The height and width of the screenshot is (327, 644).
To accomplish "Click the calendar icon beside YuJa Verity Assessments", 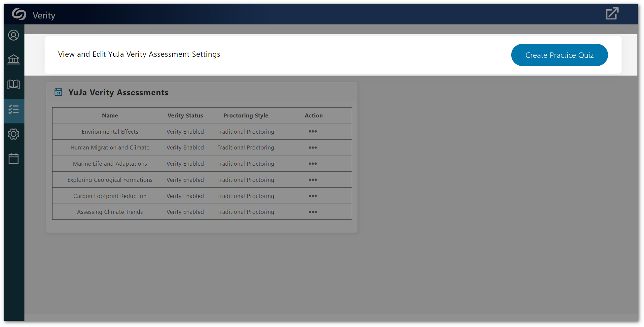I will [x=58, y=92].
